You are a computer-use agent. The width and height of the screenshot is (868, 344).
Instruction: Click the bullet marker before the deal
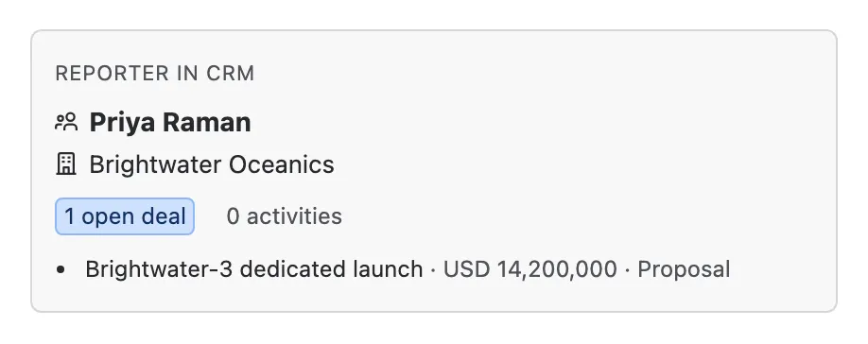click(x=61, y=270)
